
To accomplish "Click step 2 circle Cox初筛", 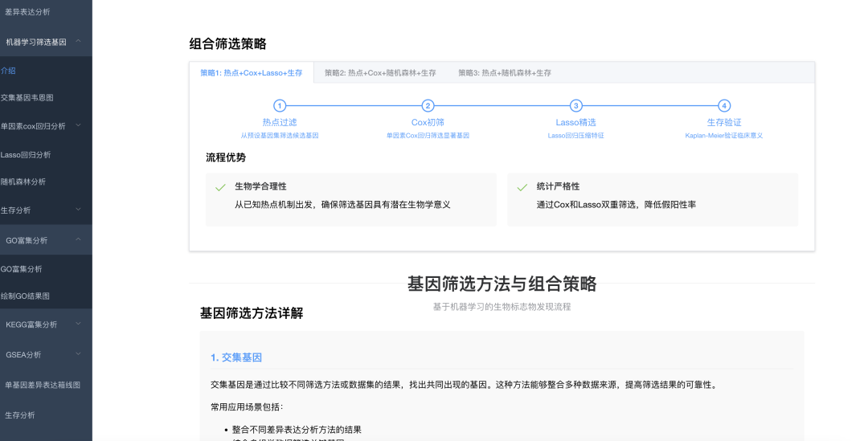I will pos(428,105).
